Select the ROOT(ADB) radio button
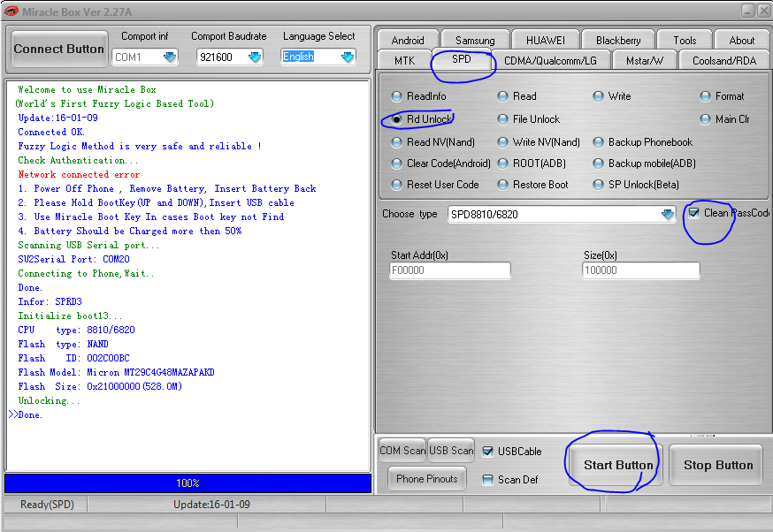This screenshot has height=532, width=773. pos(502,163)
